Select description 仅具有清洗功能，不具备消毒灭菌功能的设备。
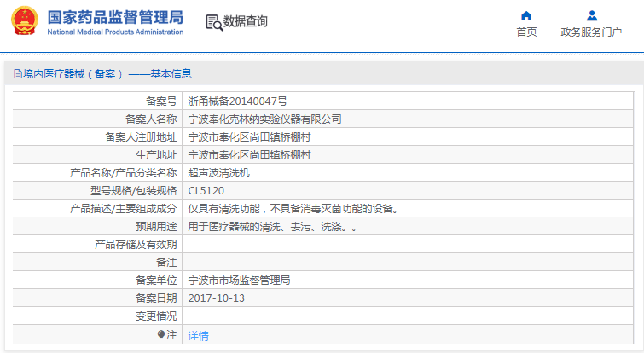Image resolution: width=644 pixels, height=353 pixels. tap(295, 209)
